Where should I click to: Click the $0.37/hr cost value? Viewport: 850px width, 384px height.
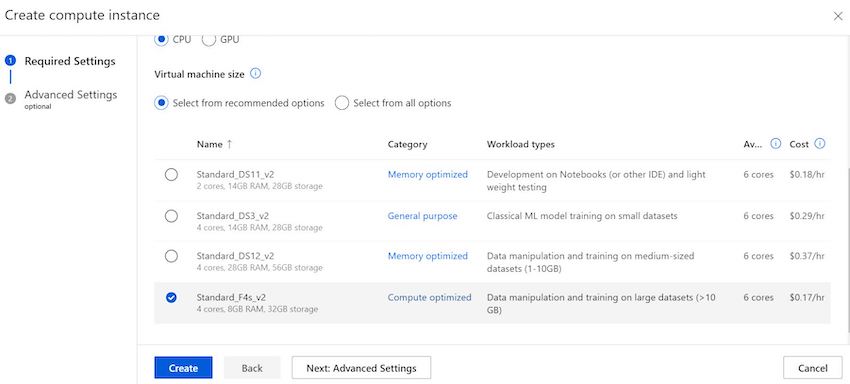pyautogui.click(x=807, y=256)
